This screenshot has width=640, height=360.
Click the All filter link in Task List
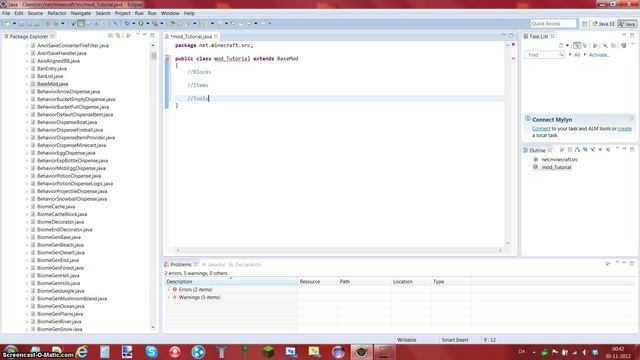tap(577, 55)
